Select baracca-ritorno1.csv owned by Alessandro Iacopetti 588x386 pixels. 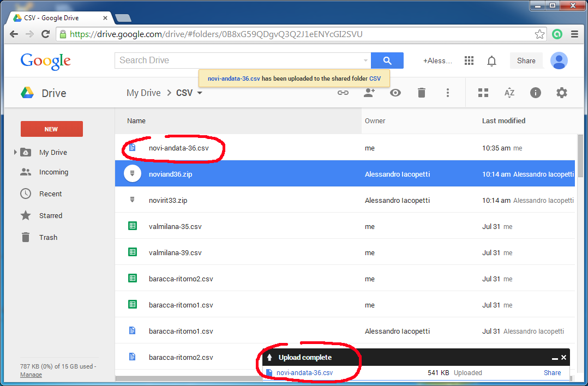345,331
